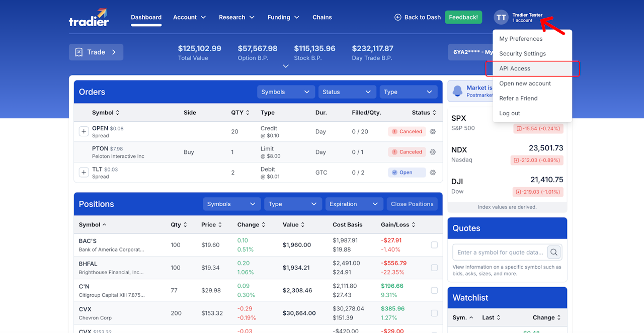
Task: Click the Back to Dash arrow icon
Action: (398, 17)
